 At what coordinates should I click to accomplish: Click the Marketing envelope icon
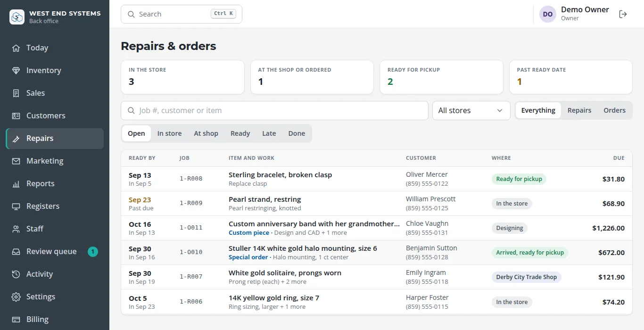tap(16, 161)
